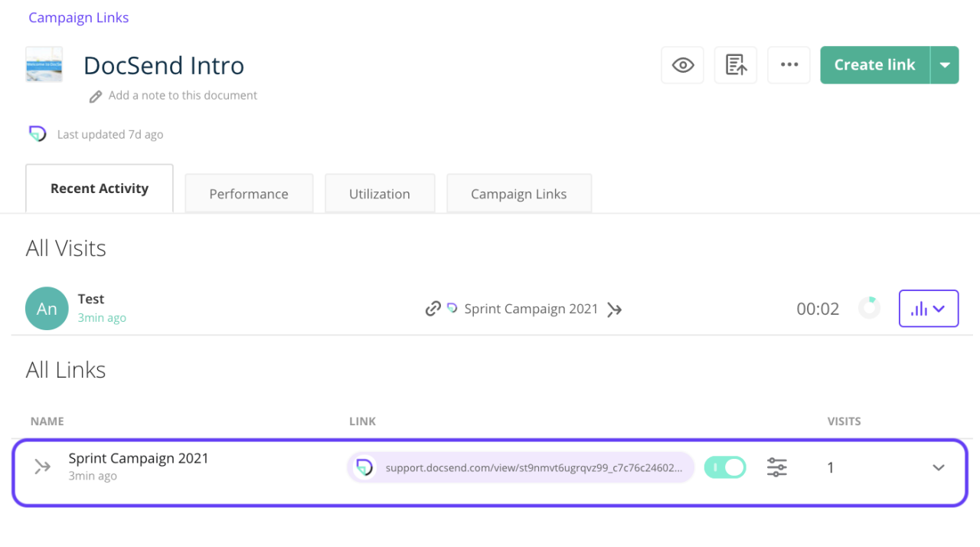Switch to the Performance tab
Viewport: 980px width, 547px height.
tap(249, 194)
